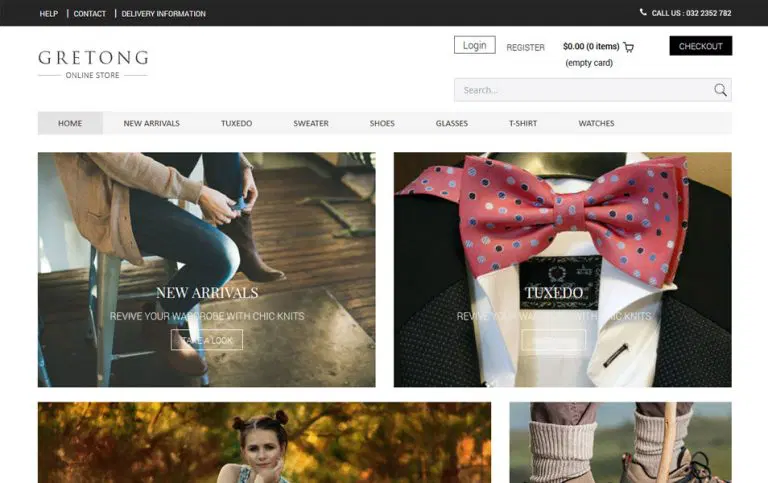Image resolution: width=768 pixels, height=483 pixels.
Task: Click the Register link
Action: click(526, 47)
